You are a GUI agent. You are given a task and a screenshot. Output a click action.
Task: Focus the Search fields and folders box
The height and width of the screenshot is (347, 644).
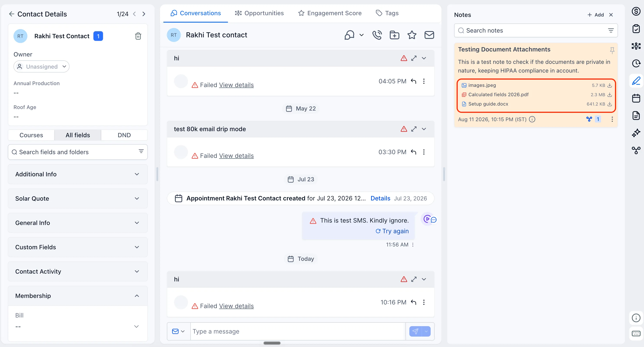pos(78,152)
